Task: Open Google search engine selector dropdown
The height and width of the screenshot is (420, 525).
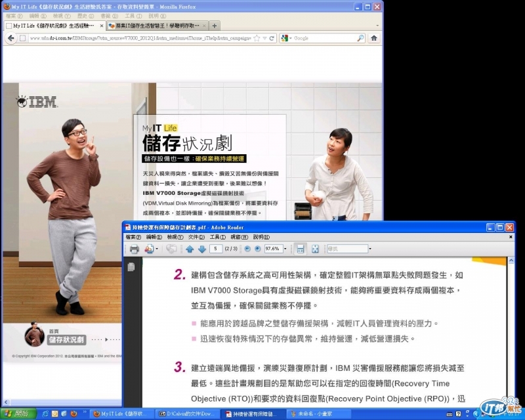Action: 287,38
